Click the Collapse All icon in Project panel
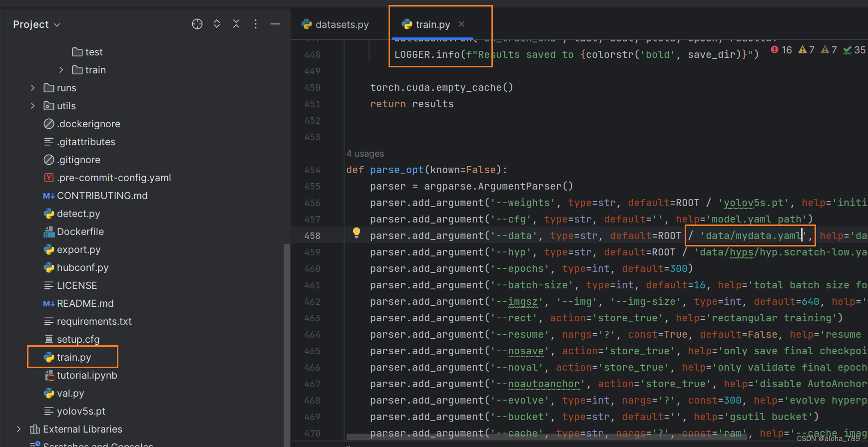 pyautogui.click(x=236, y=24)
